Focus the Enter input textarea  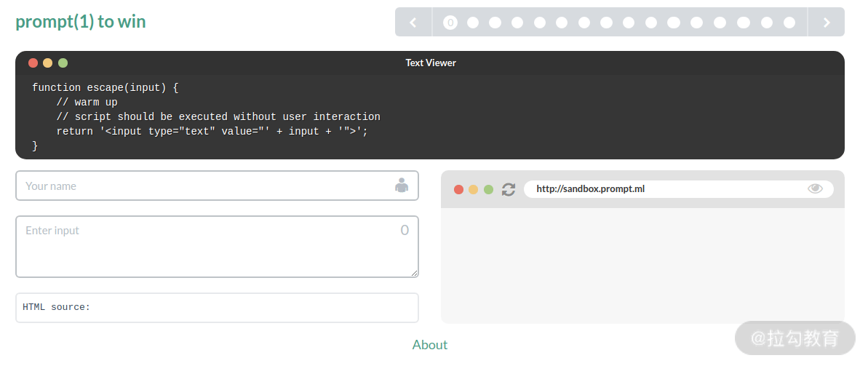point(217,247)
